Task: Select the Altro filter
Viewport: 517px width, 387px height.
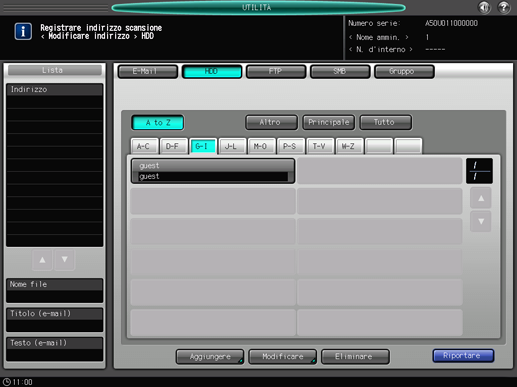Action: point(271,122)
